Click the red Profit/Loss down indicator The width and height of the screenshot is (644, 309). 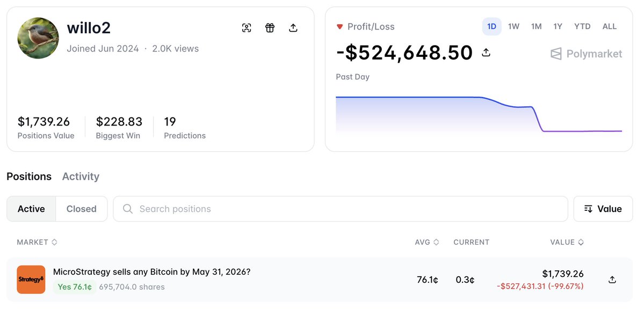click(339, 27)
